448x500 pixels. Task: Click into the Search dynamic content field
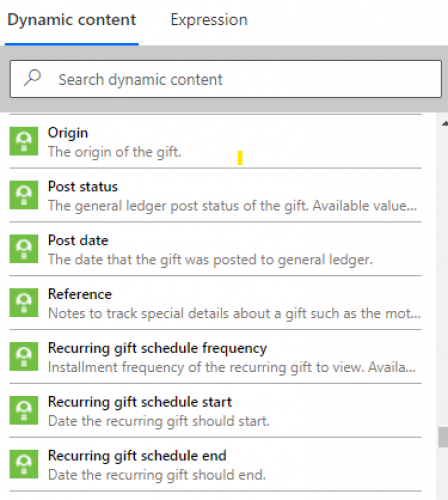pos(226,79)
